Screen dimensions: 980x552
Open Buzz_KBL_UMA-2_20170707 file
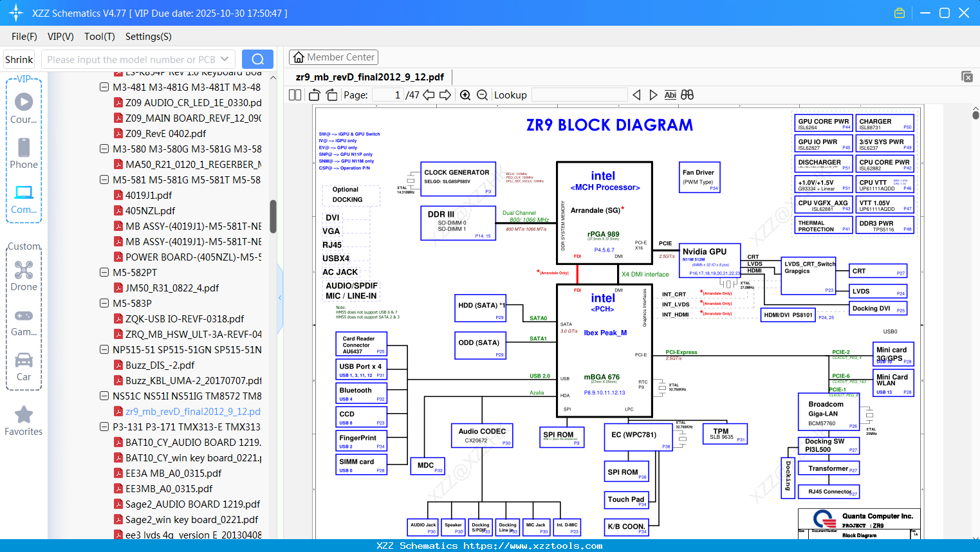point(193,380)
